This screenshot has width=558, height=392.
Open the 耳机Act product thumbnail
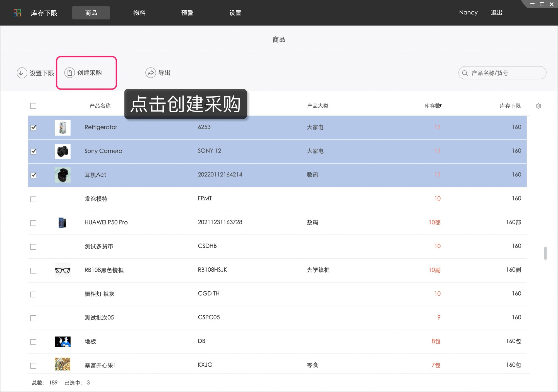tap(62, 175)
